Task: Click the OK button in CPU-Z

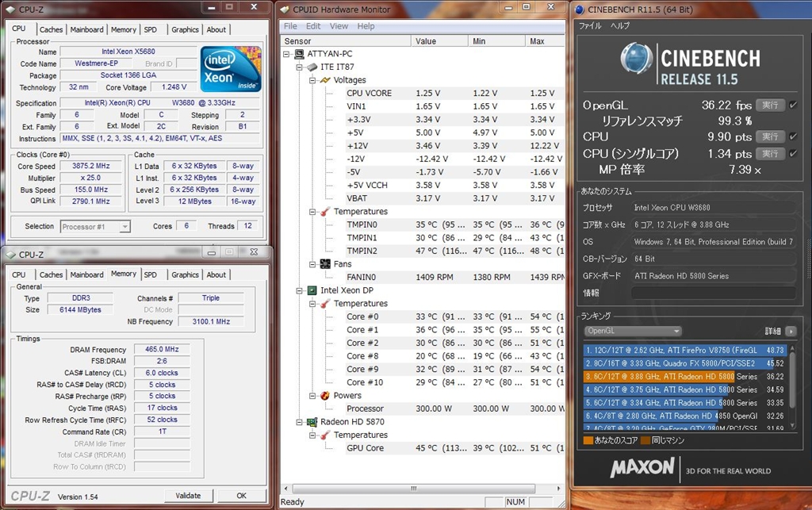Action: pos(241,496)
